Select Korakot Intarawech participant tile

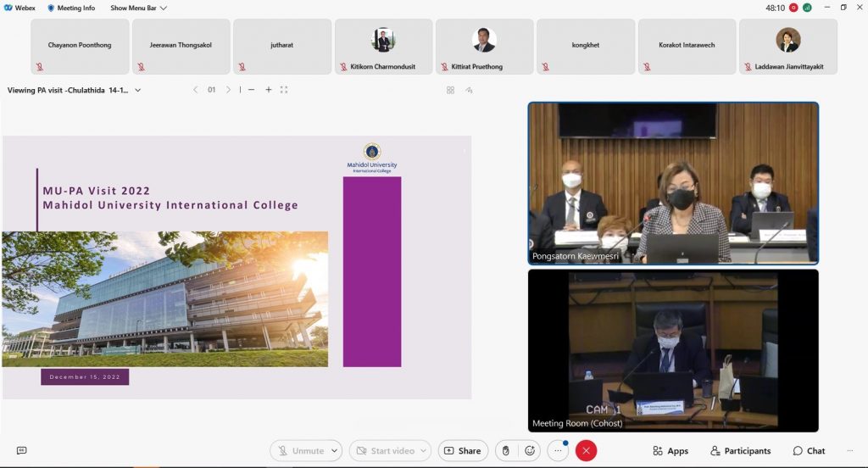coord(687,47)
